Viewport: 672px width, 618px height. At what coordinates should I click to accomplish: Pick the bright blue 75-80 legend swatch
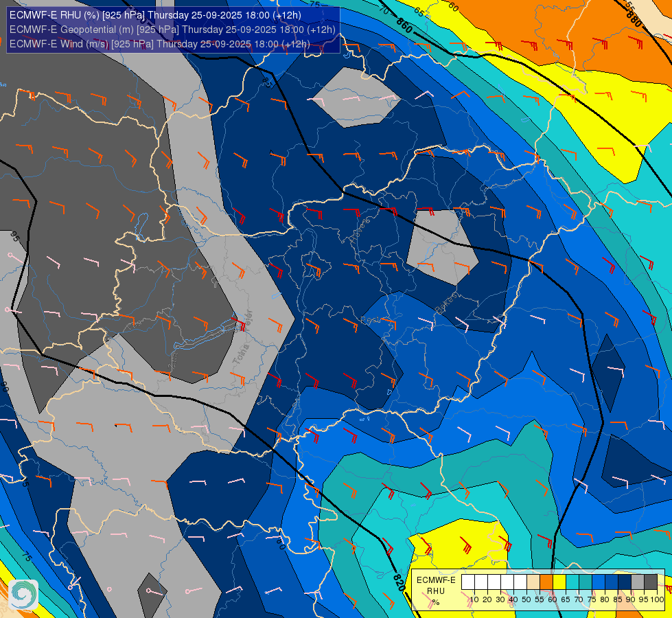click(599, 582)
